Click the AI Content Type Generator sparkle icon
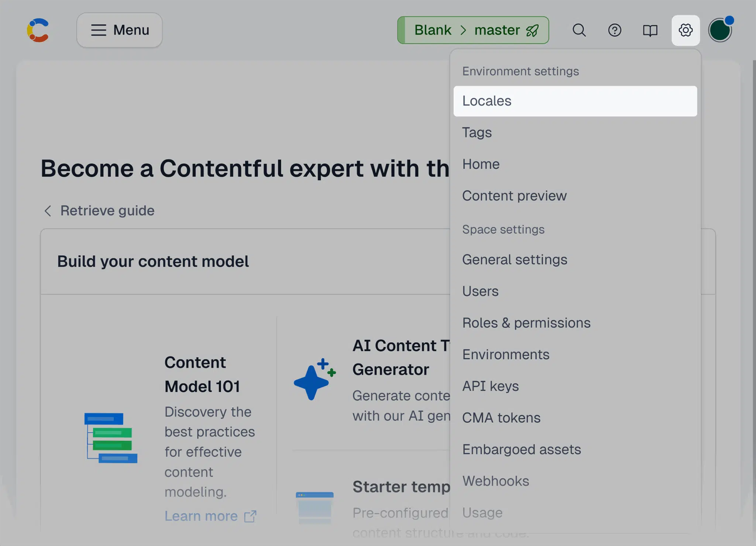The image size is (756, 546). coord(315,380)
